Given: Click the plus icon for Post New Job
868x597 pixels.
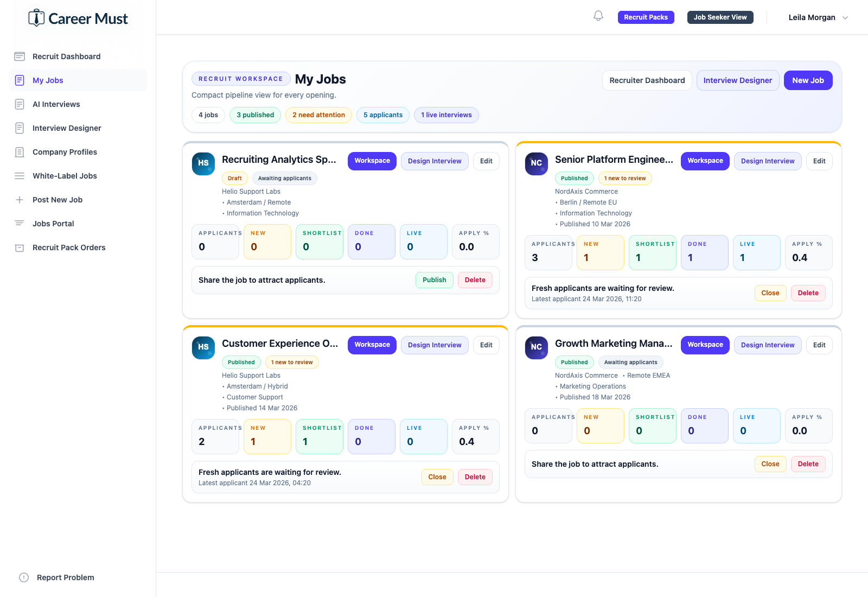Looking at the screenshot, I should [x=20, y=200].
